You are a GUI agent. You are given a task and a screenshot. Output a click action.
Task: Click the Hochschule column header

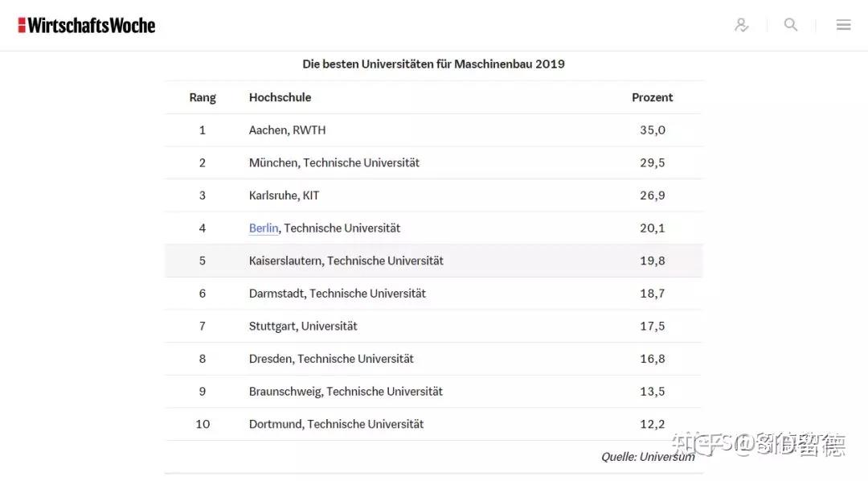pyautogui.click(x=280, y=97)
